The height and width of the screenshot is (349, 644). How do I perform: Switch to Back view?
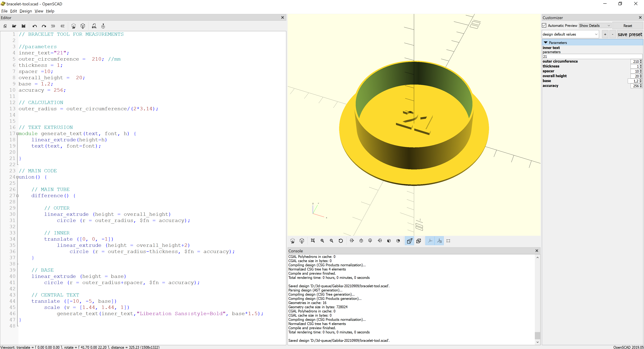pyautogui.click(x=398, y=241)
